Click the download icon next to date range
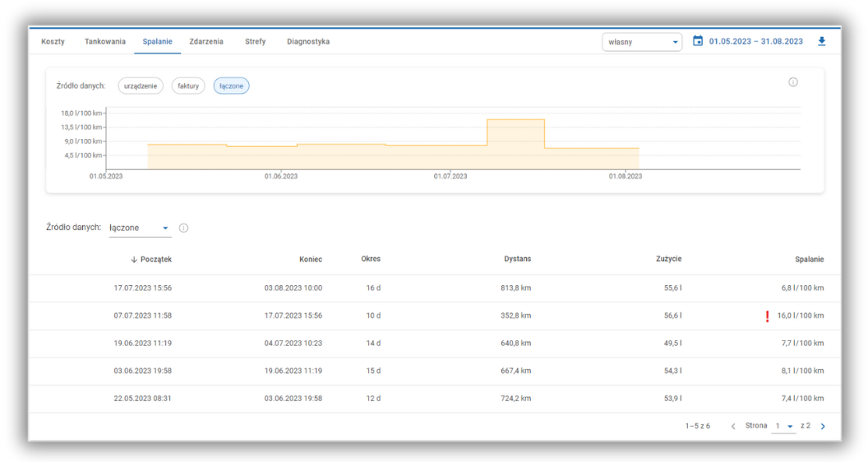 [821, 41]
